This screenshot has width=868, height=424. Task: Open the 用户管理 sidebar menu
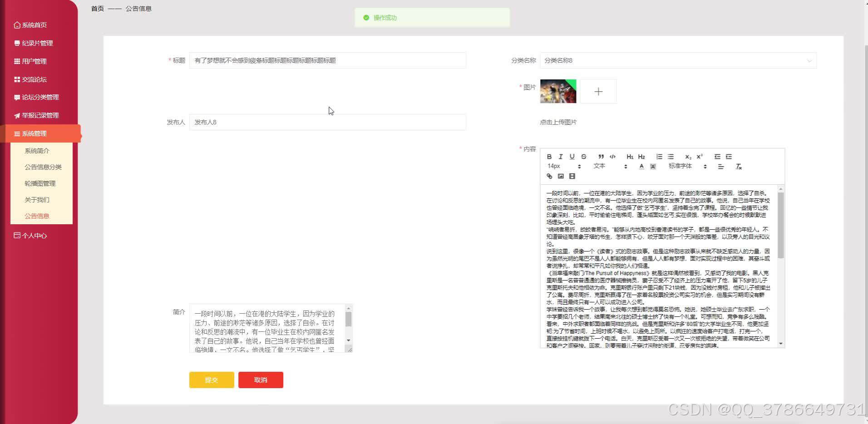coord(34,61)
